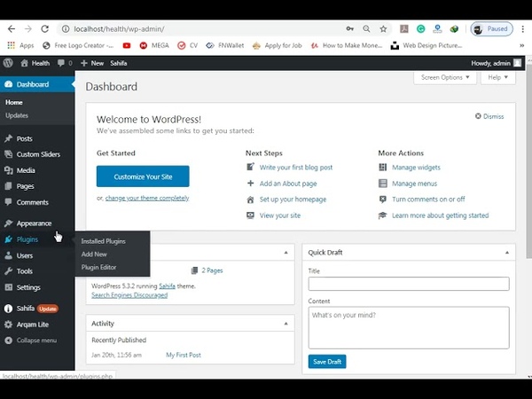Click the Sahifa theme link
Viewport: 532px width, 399px height.
(167, 286)
